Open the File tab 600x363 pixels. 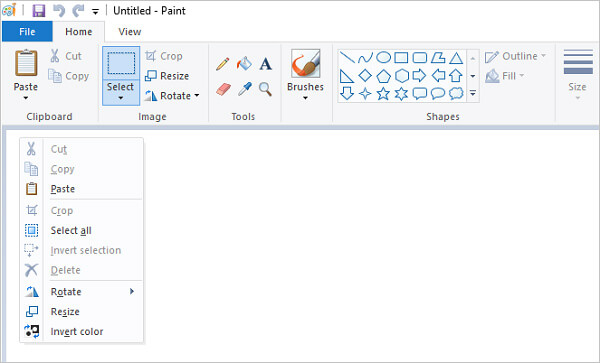27,31
